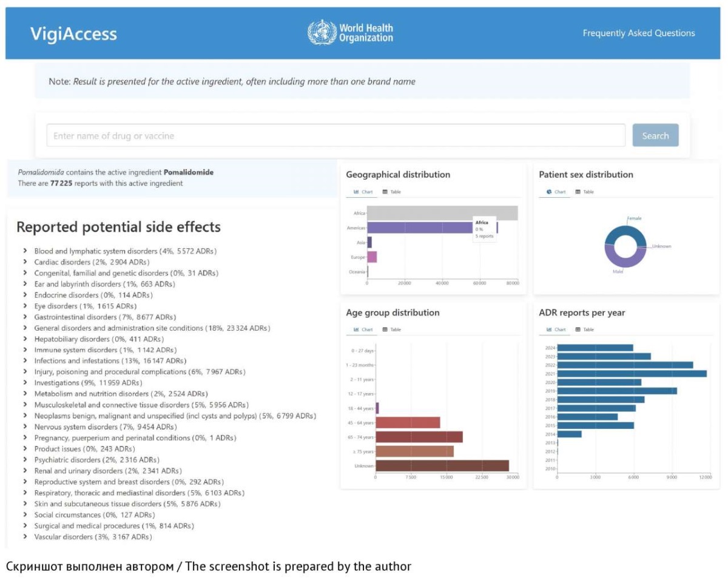The image size is (728, 580).
Task: Expand Blood and lymphatic system disorders
Action: pyautogui.click(x=120, y=251)
